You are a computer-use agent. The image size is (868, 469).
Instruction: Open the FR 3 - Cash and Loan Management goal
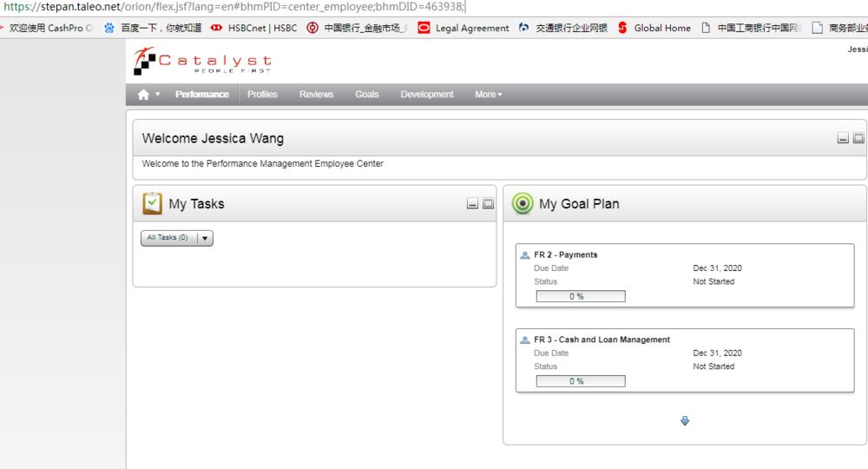(x=602, y=340)
